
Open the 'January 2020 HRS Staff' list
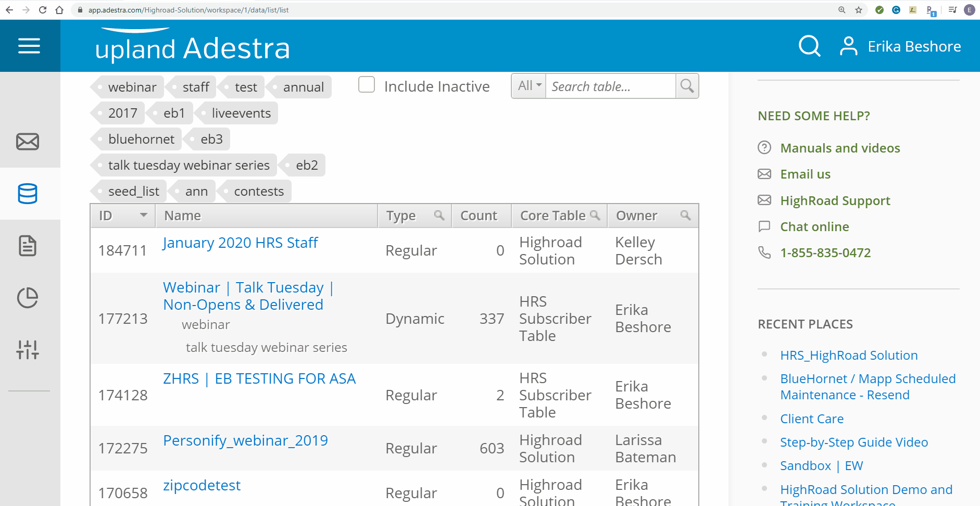(x=240, y=243)
